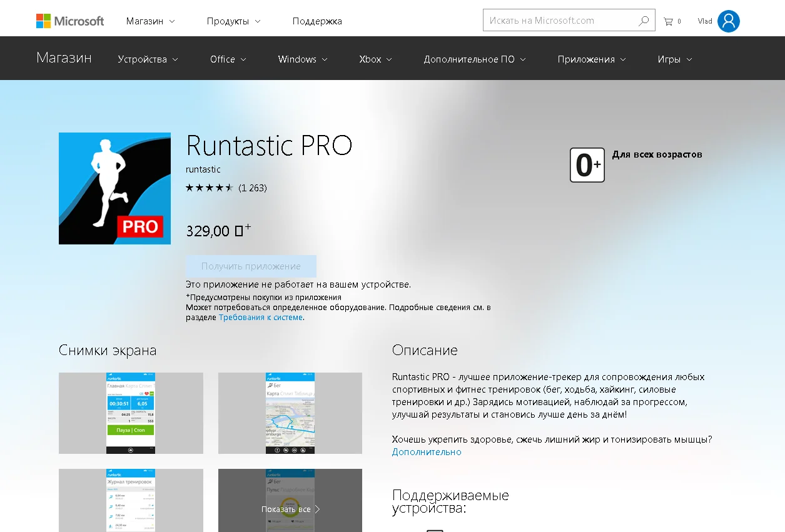Click the search magnifier icon
The height and width of the screenshot is (532, 785).
click(644, 21)
